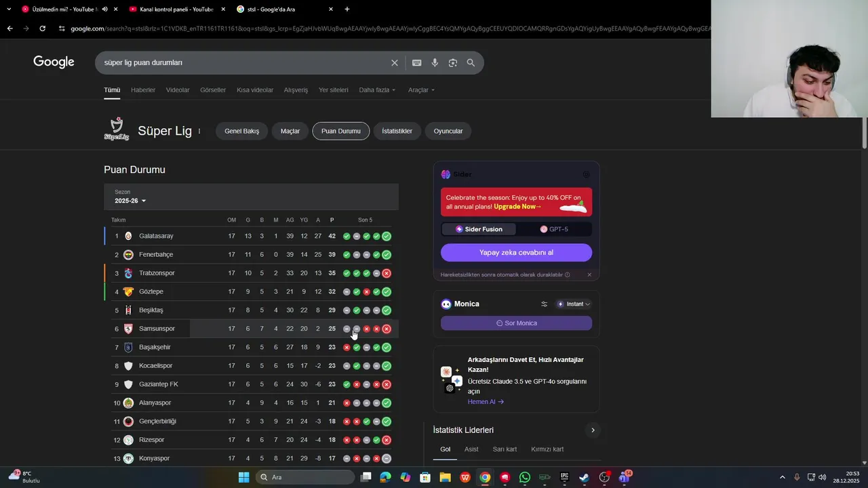This screenshot has height=488, width=868.
Task: Open the Kısa videolar tab
Action: pos(255,90)
